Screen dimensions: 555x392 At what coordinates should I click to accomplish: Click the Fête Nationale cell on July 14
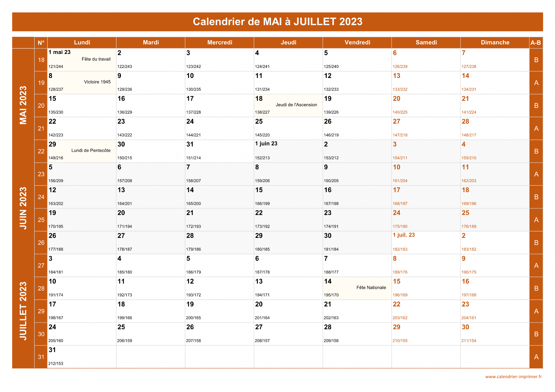[357, 288]
